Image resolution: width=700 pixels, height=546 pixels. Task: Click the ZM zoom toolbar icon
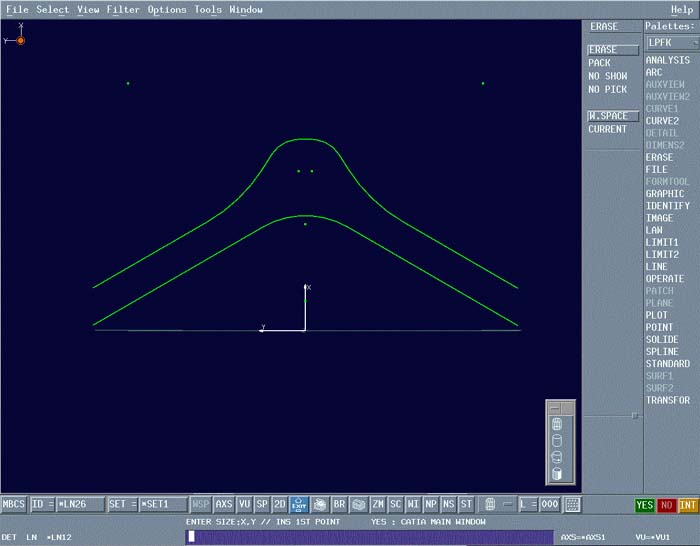click(378, 505)
